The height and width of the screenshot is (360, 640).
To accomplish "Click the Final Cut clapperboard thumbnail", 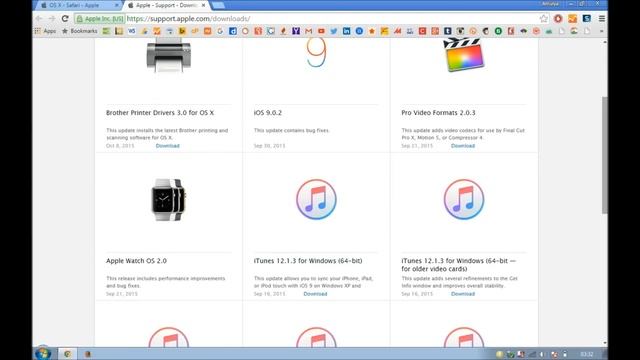I will tap(464, 55).
